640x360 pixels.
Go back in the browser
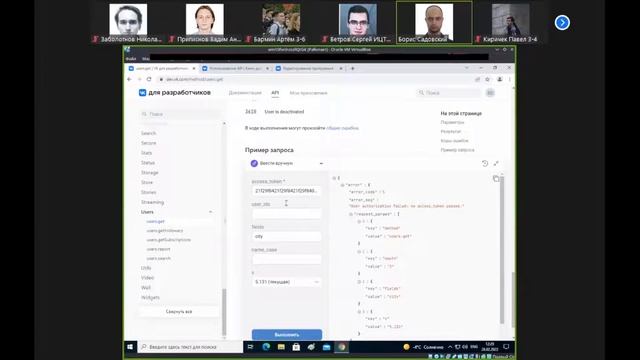click(129, 79)
